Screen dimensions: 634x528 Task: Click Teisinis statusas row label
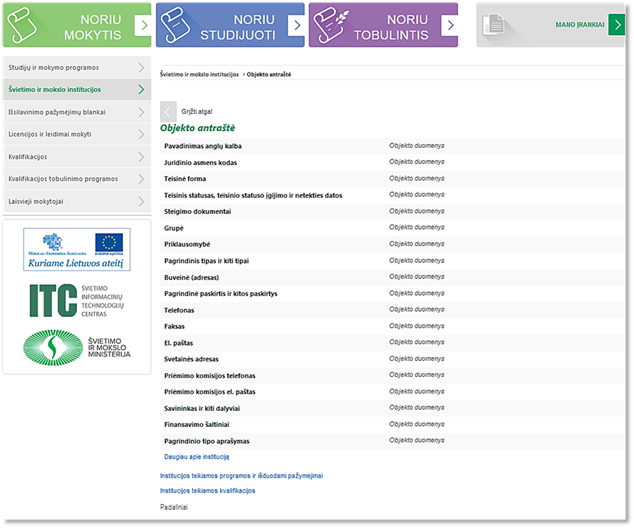(253, 195)
